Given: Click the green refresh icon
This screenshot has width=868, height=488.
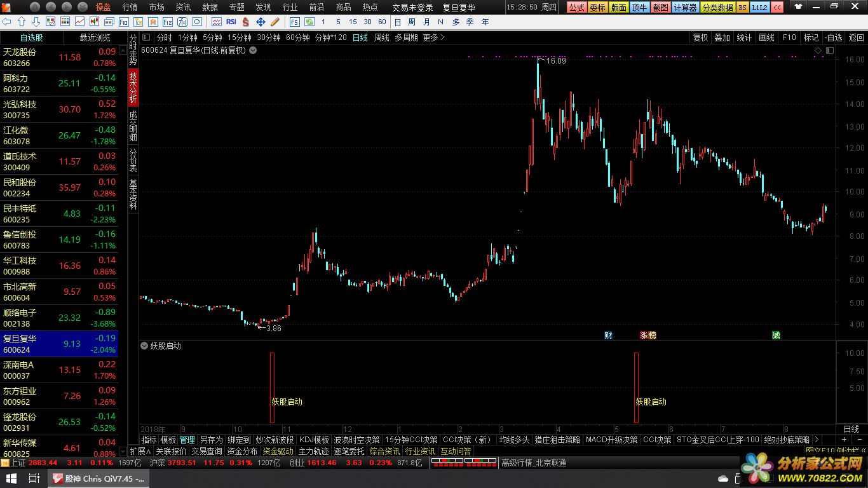Looking at the screenshot, I should coord(309,22).
